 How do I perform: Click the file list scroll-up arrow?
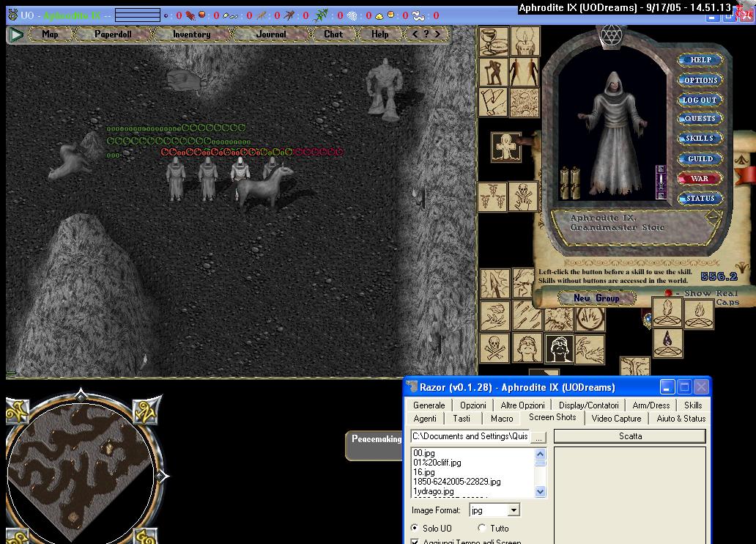[x=541, y=454]
